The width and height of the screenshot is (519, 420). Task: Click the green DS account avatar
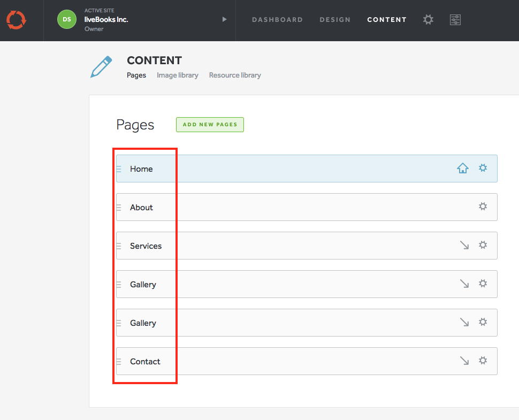pyautogui.click(x=67, y=20)
